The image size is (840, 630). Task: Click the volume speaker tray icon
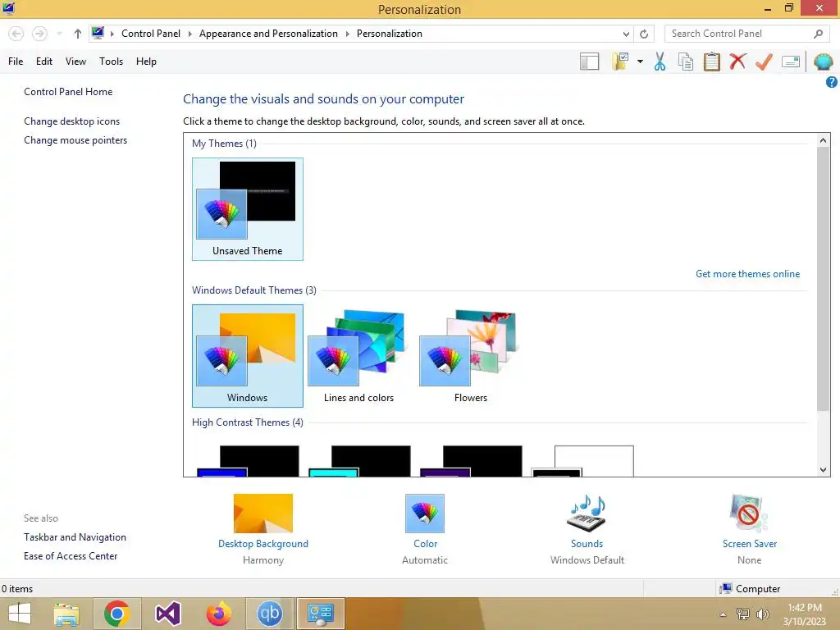762,614
